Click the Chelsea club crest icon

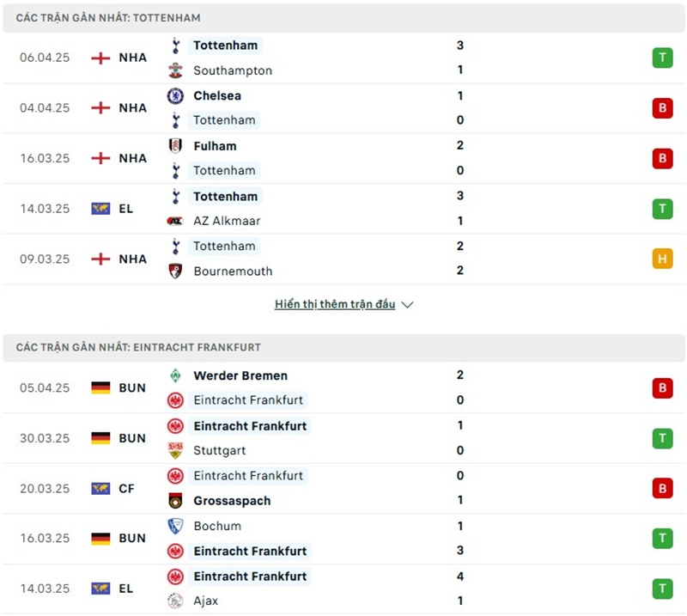point(175,96)
